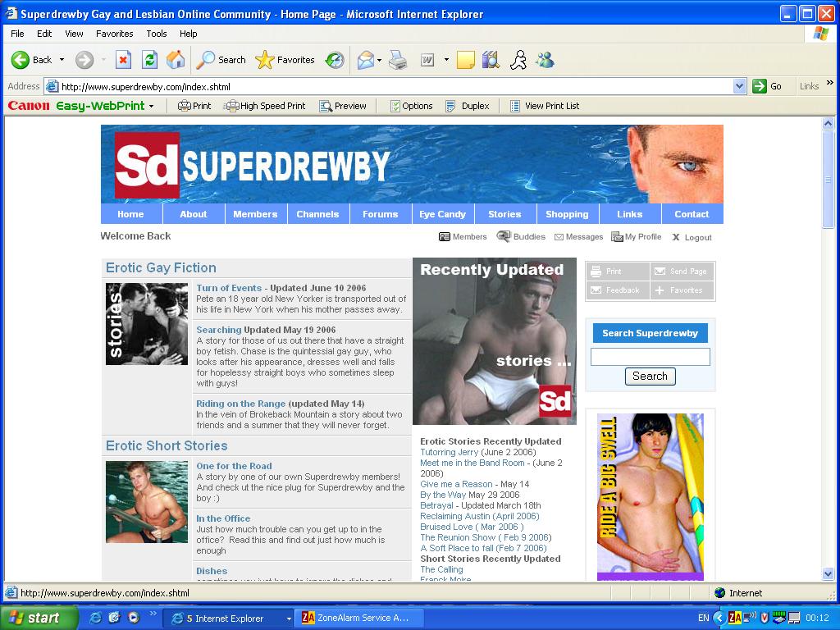Open the View menu
Image resolution: width=840 pixels, height=630 pixels.
(74, 34)
